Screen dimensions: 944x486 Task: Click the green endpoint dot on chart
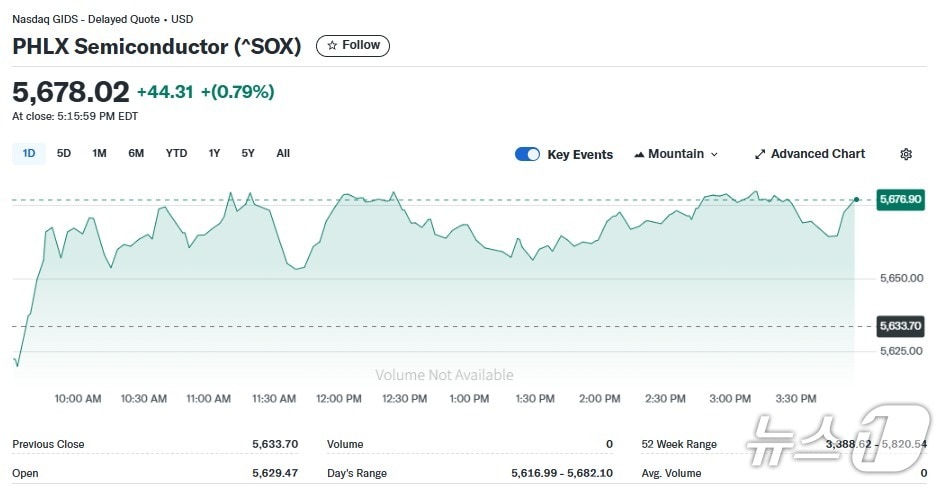(x=856, y=200)
